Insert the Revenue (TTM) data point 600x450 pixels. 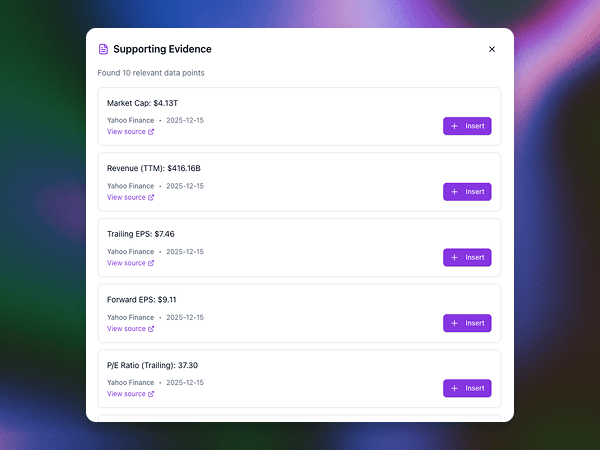pos(467,192)
